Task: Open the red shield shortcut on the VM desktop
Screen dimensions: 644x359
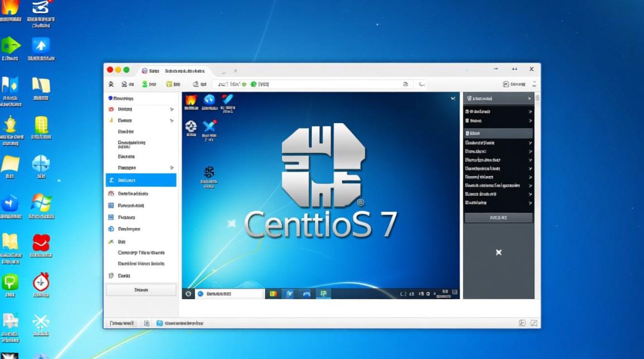Action: tap(226, 100)
